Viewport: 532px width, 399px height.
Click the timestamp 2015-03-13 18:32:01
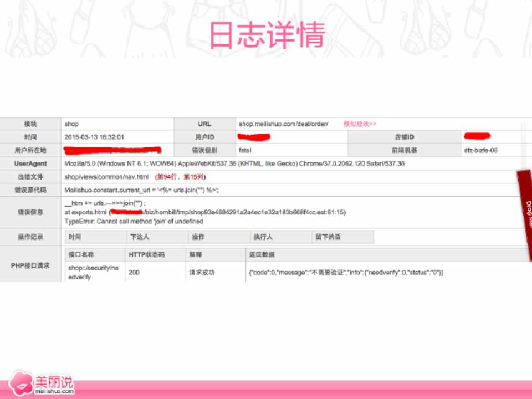pos(94,137)
